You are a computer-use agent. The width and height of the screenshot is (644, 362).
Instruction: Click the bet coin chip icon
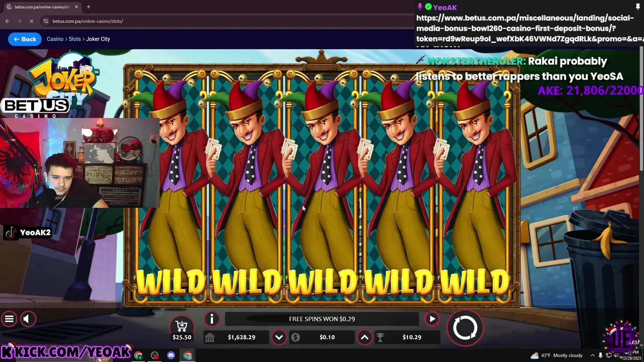click(295, 337)
